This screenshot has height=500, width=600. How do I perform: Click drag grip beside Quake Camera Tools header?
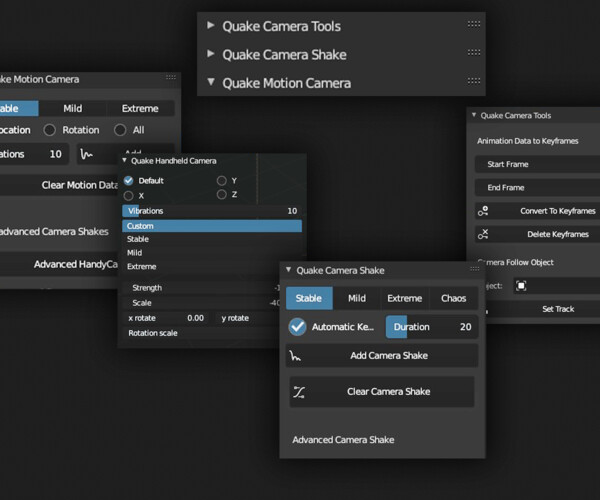coord(474,24)
